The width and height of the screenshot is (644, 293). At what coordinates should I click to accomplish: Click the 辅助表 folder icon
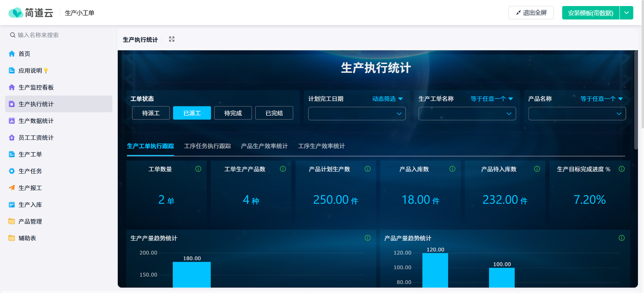click(x=12, y=238)
